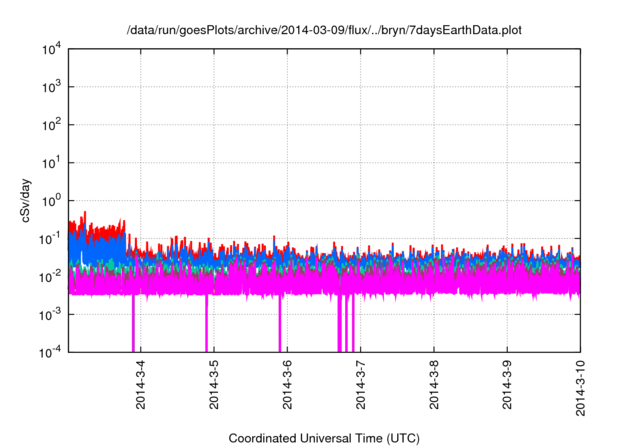Click the cSv/day axis title
640x448 pixels.
(x=26, y=200)
